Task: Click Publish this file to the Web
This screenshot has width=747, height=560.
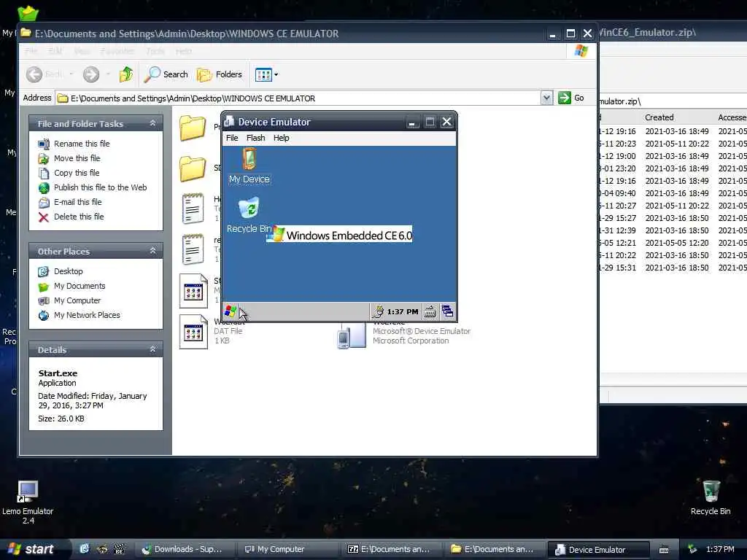Action: click(100, 187)
